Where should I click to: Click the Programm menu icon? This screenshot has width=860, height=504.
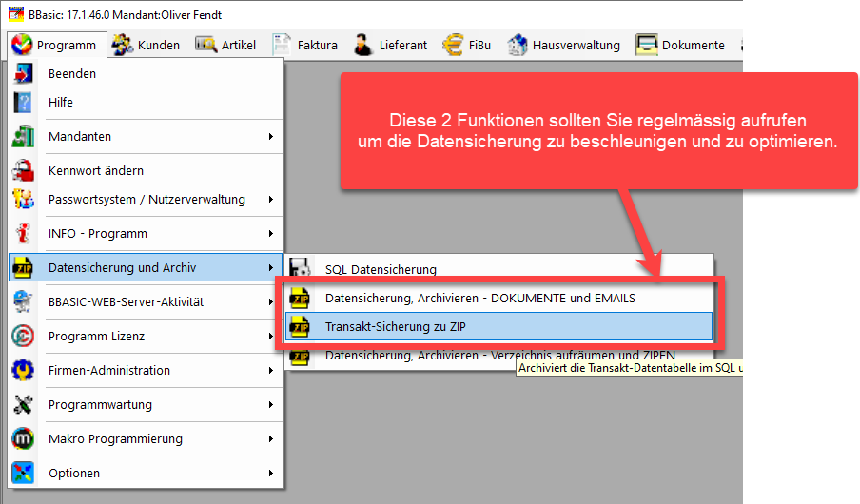pos(22,45)
